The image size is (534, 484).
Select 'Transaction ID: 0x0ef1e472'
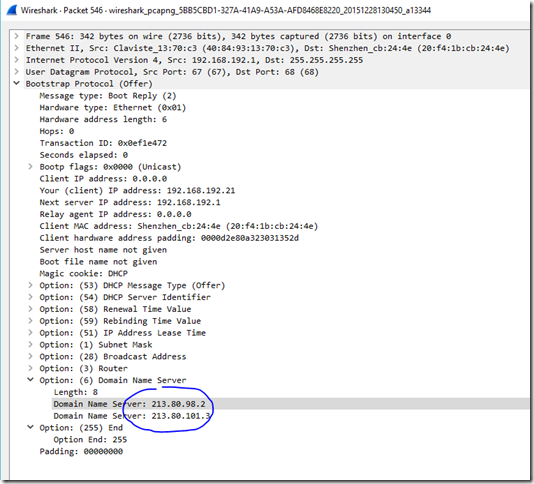[x=103, y=143]
